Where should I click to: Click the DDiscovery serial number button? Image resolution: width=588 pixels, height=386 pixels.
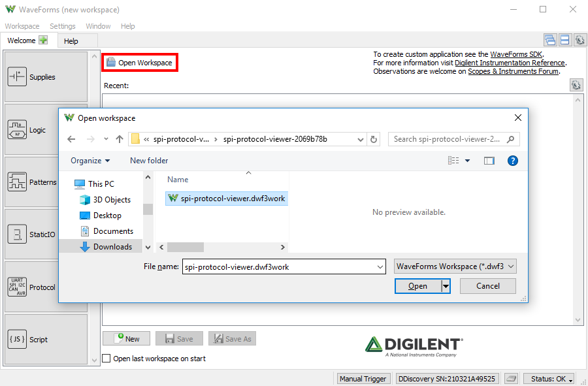pos(447,379)
